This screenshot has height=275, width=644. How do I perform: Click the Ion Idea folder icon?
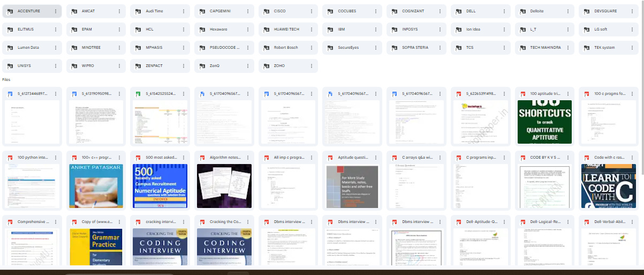[459, 29]
